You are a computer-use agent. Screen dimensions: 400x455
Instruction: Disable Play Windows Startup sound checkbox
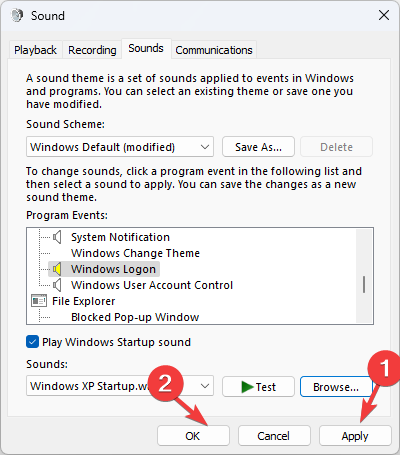pos(32,342)
